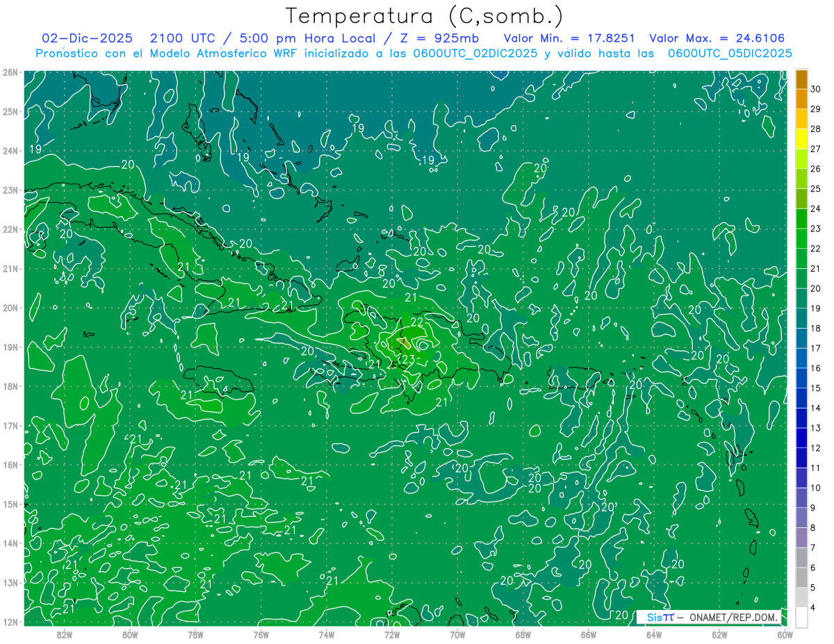Click the purple swatch between 8 and 9
834x644 pixels.
click(x=801, y=518)
